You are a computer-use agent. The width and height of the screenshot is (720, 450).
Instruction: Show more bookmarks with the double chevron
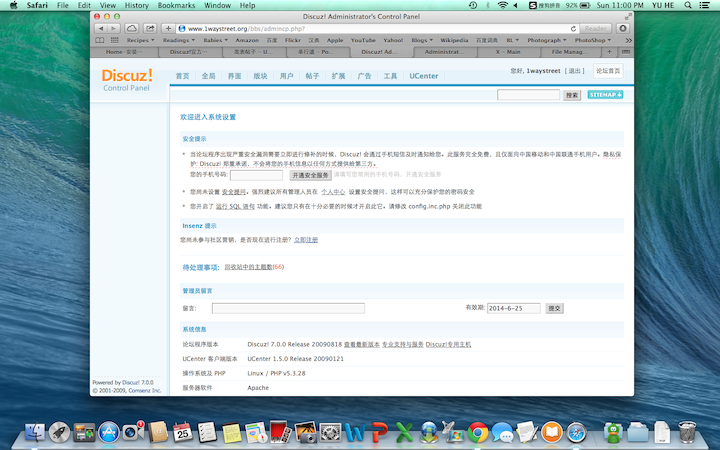click(x=628, y=40)
